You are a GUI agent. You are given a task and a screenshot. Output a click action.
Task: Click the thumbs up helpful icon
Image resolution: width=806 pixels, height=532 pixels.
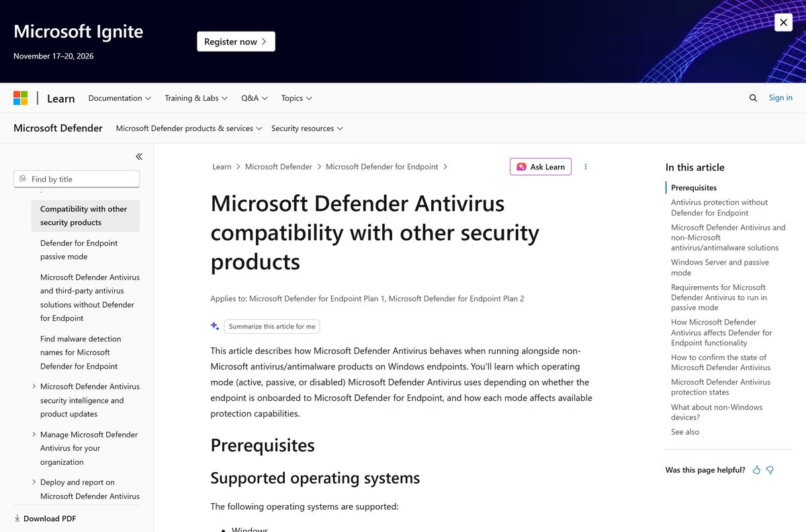756,470
